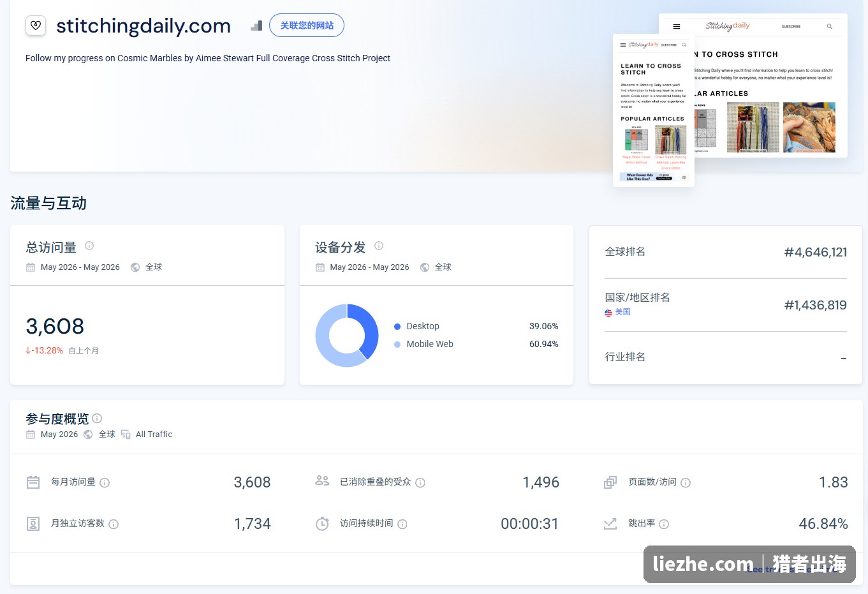The height and width of the screenshot is (594, 868).
Task: Click the 已消除重叠的受众 people icon
Action: click(x=322, y=481)
